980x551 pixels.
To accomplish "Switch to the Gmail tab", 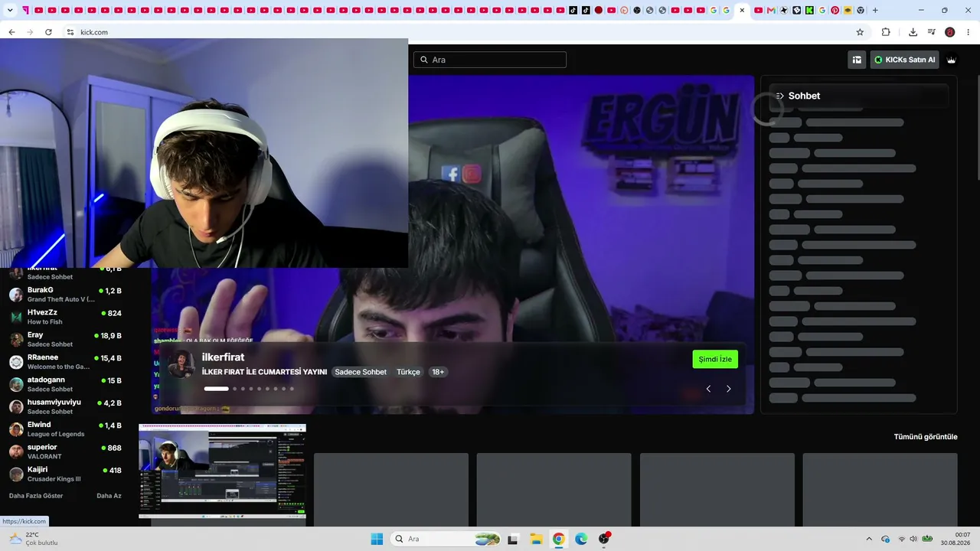I will pos(771,10).
